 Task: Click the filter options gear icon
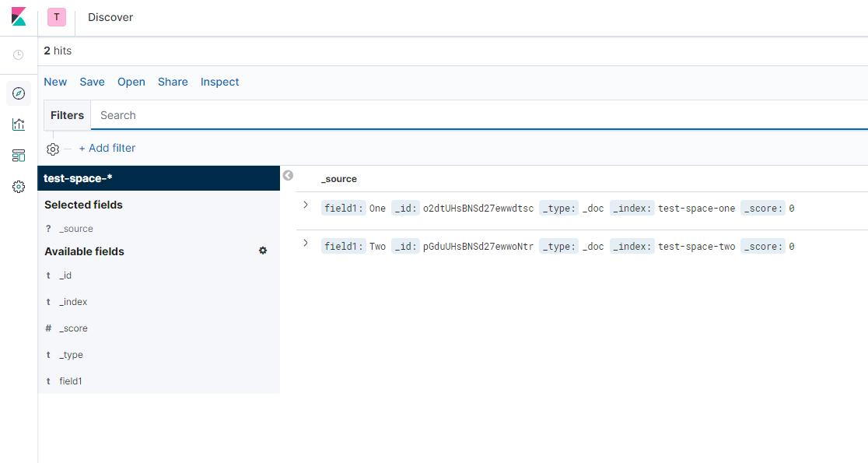pos(53,149)
